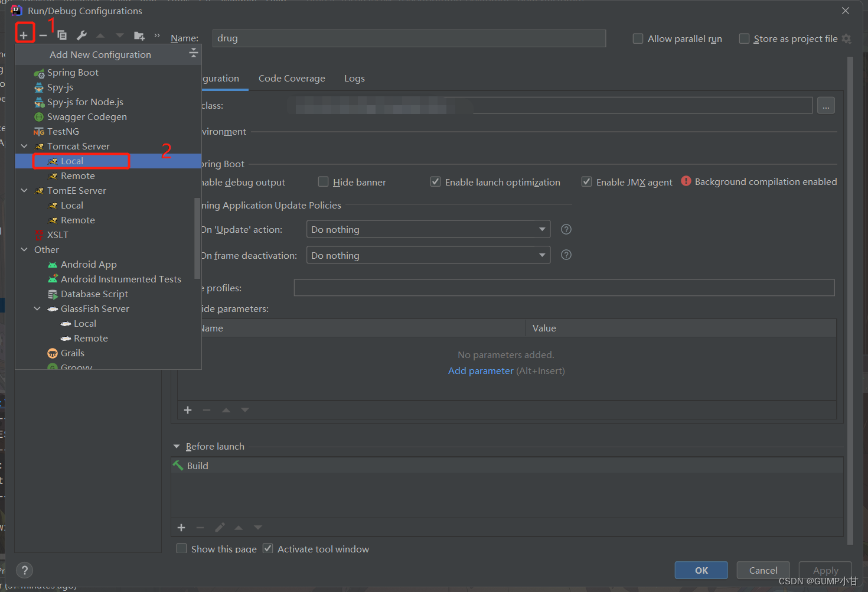Open On frame deactivation dropdown
868x592 pixels.
428,255
